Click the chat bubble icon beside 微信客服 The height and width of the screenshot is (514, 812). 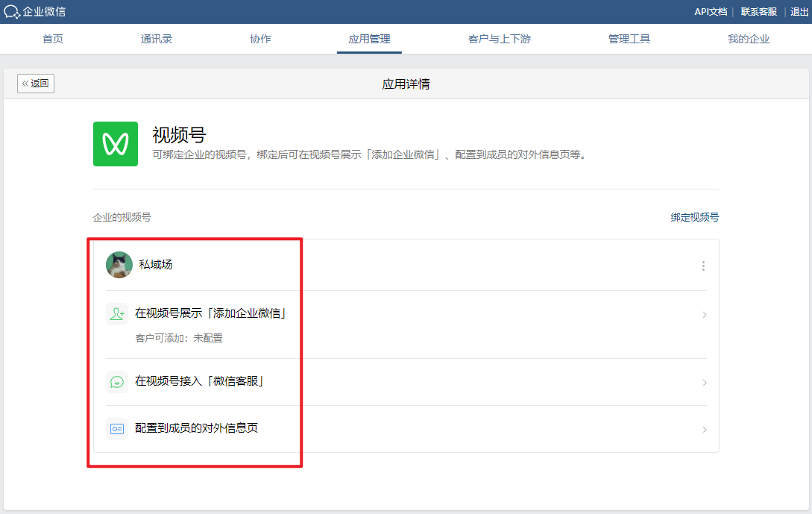point(117,383)
